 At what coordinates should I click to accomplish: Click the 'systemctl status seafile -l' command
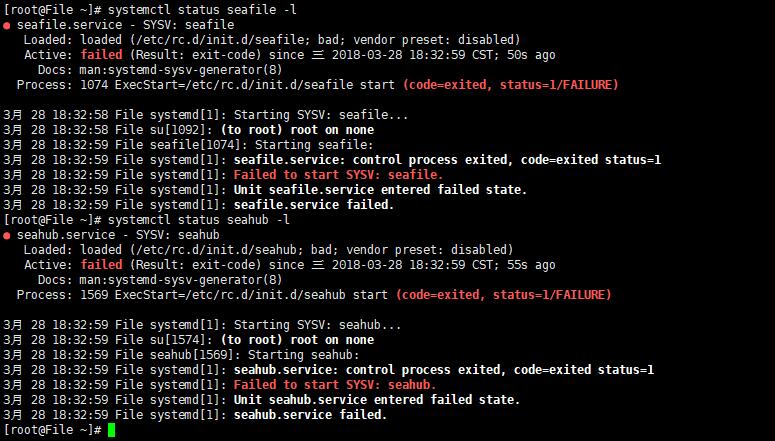202,10
